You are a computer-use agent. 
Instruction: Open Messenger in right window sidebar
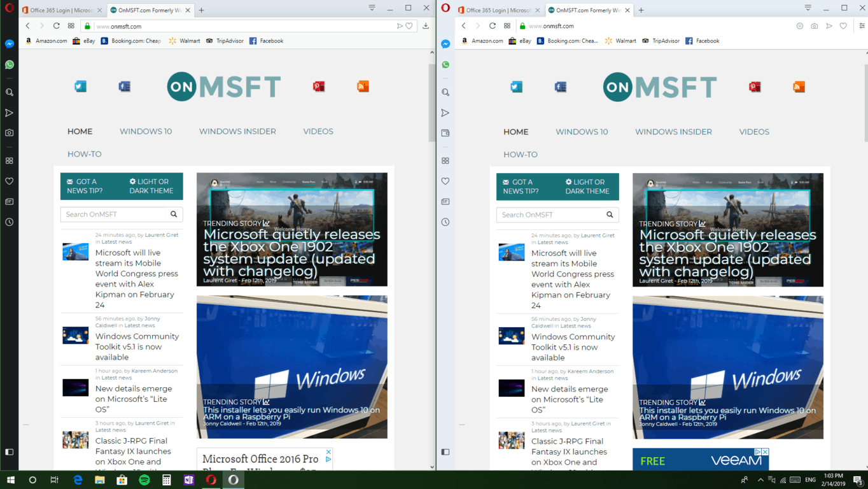(x=445, y=44)
